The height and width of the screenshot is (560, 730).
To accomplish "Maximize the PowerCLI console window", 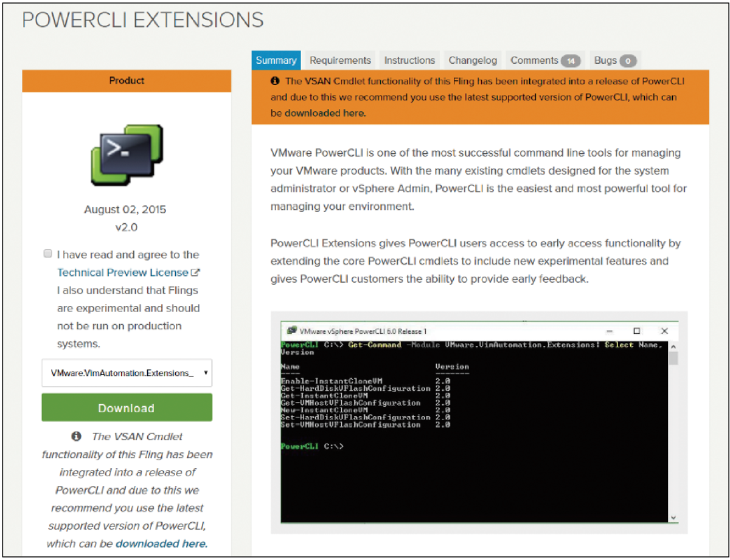I will [637, 331].
